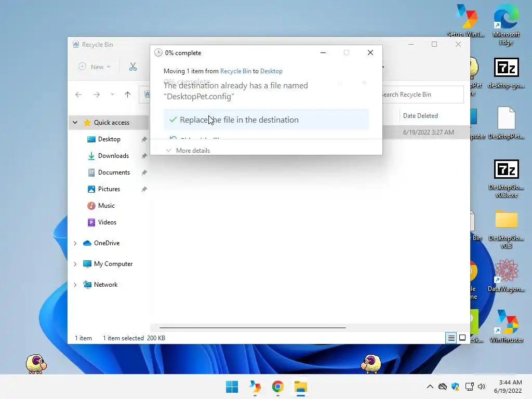This screenshot has height=399, width=532.
Task: Expand the OneDrive tree node
Action: point(75,243)
